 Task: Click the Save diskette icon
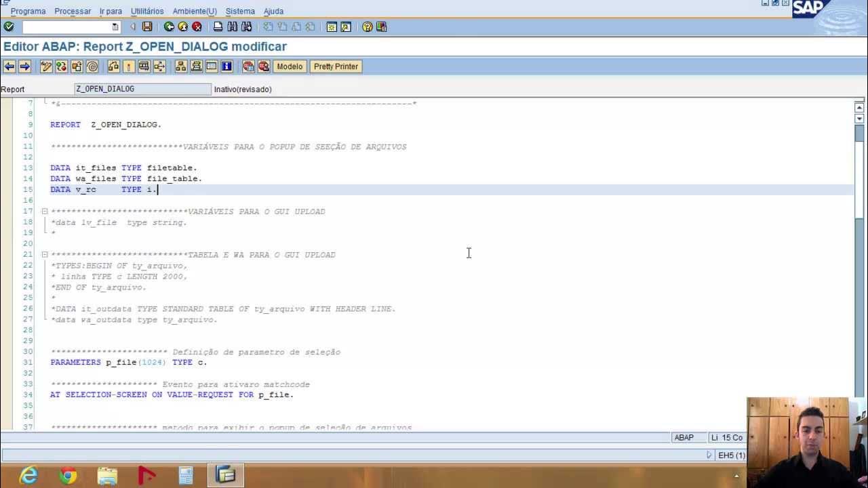pyautogui.click(x=147, y=26)
